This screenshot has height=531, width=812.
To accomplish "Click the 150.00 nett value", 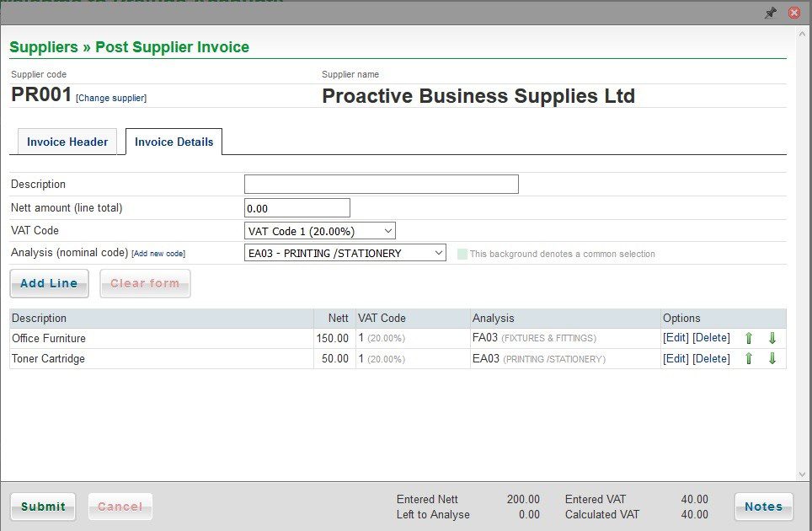I will pos(333,338).
